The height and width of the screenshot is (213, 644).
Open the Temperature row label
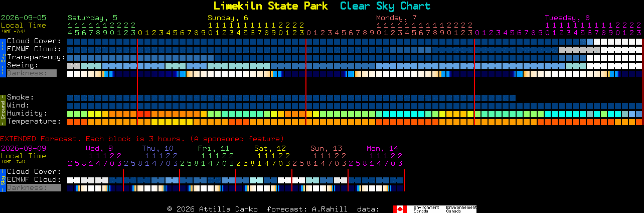point(34,122)
